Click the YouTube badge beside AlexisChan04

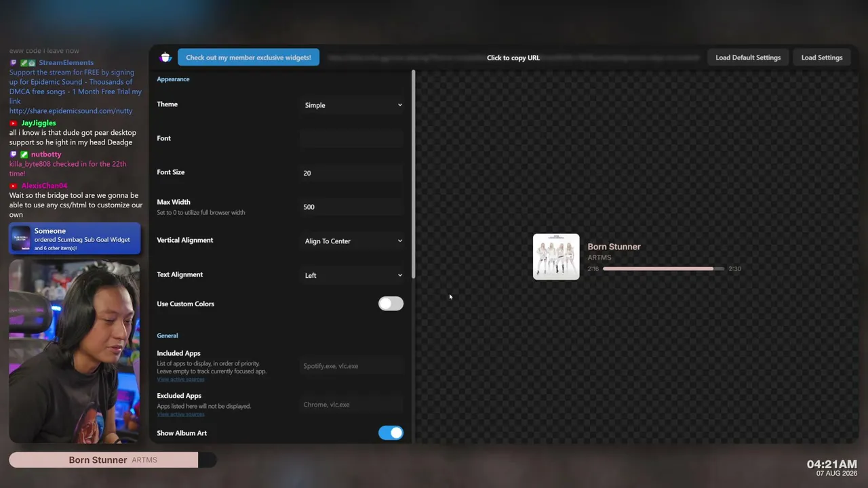click(14, 186)
